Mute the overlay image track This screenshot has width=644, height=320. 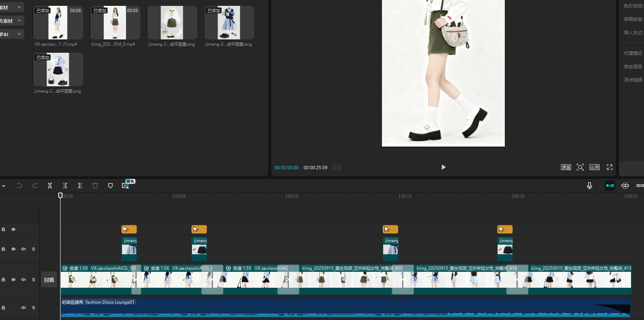(x=23, y=249)
